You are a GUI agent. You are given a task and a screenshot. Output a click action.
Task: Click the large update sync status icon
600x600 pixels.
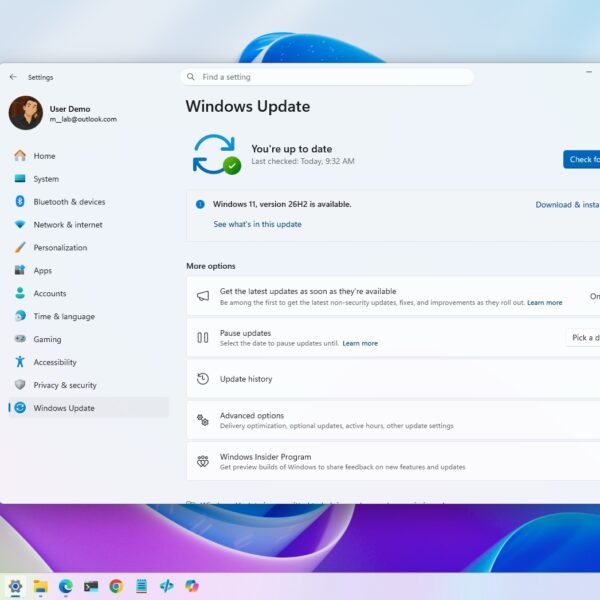(x=217, y=154)
